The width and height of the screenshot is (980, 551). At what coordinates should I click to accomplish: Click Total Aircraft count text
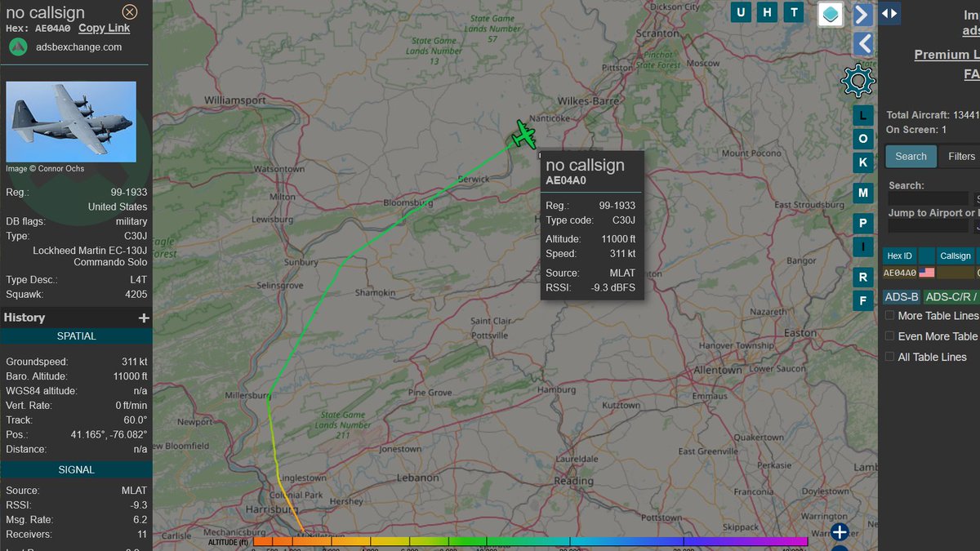click(932, 115)
